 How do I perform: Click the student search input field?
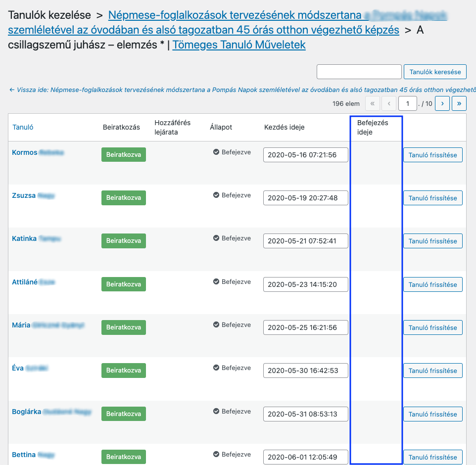[x=359, y=72]
